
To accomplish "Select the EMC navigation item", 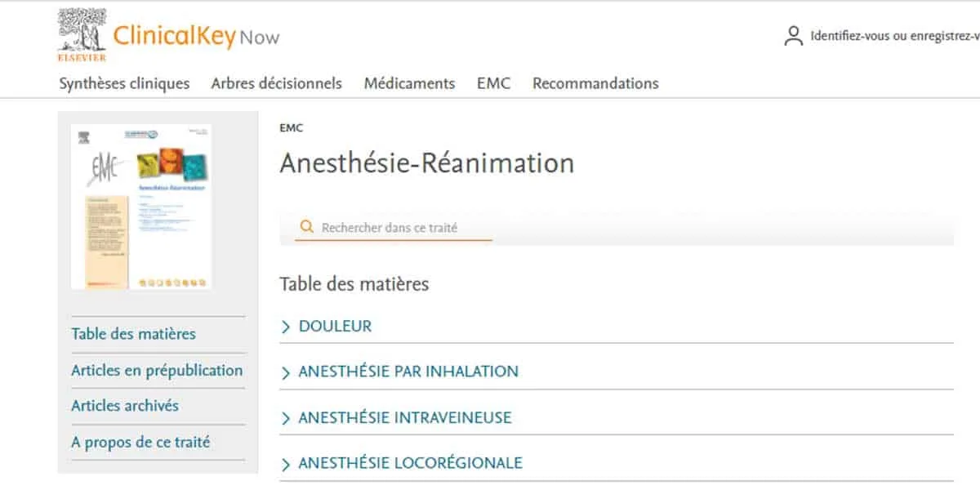I will click(x=493, y=83).
